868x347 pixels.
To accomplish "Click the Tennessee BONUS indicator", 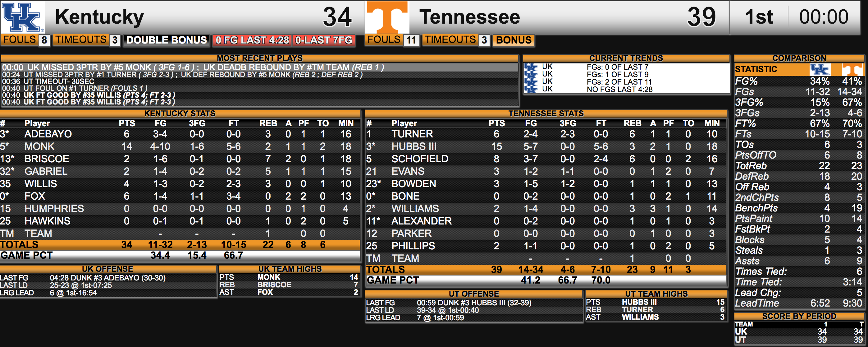I will (x=514, y=40).
